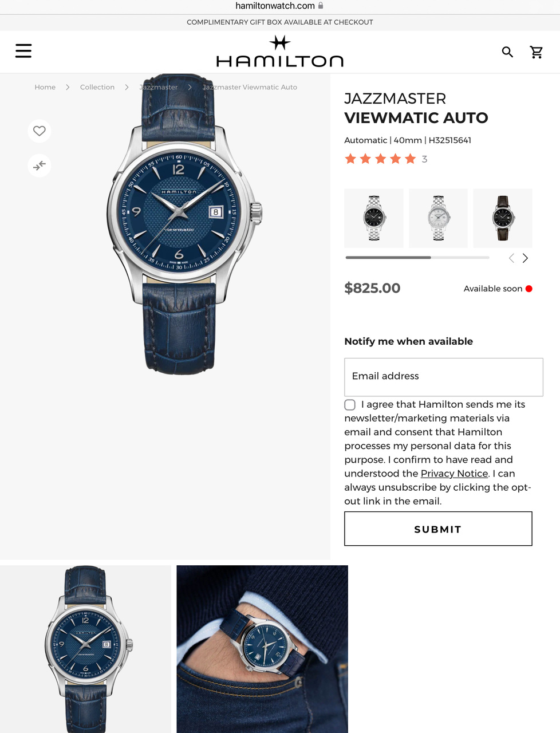Tick the newsletter consent checkbox
560x733 pixels.
(x=350, y=405)
